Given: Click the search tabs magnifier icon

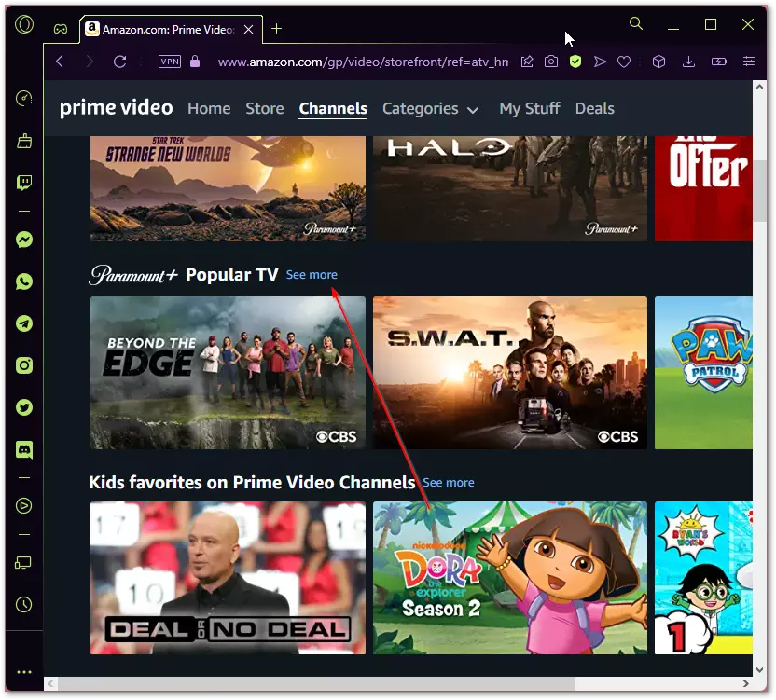Looking at the screenshot, I should [636, 23].
